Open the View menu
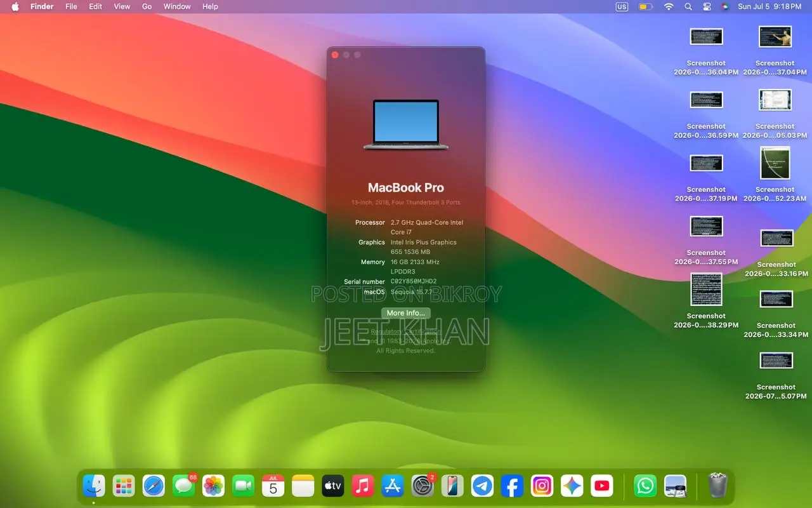Image resolution: width=812 pixels, height=508 pixels. [122, 6]
